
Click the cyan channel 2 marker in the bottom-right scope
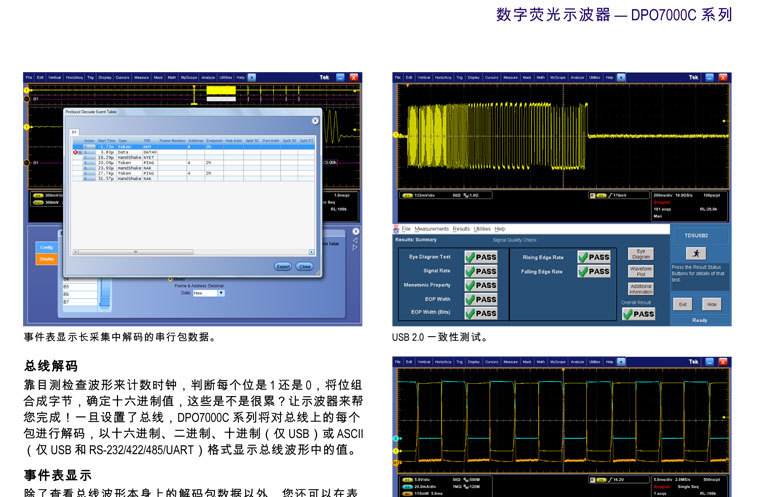[396, 438]
